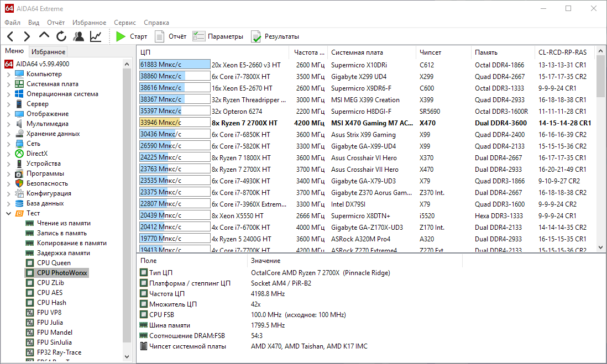Select the DirectX Xbox icon in the tree
Image resolution: width=607 pixels, height=364 pixels.
tap(19, 154)
